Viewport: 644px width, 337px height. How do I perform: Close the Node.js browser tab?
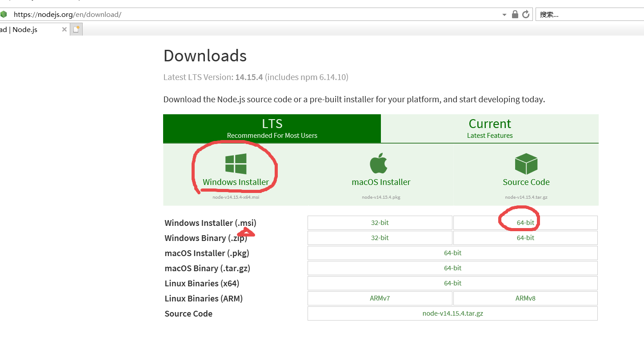tap(64, 29)
